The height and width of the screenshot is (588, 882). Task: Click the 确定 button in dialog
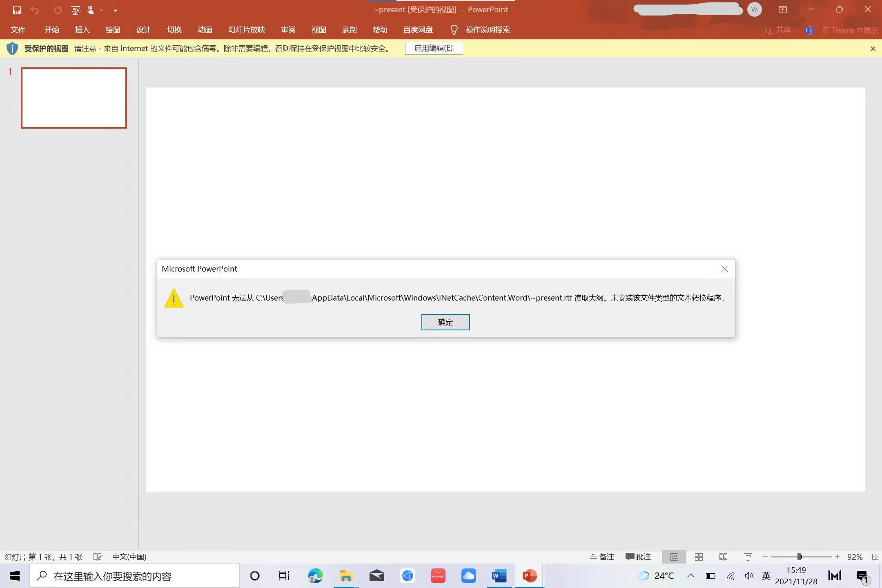[445, 322]
